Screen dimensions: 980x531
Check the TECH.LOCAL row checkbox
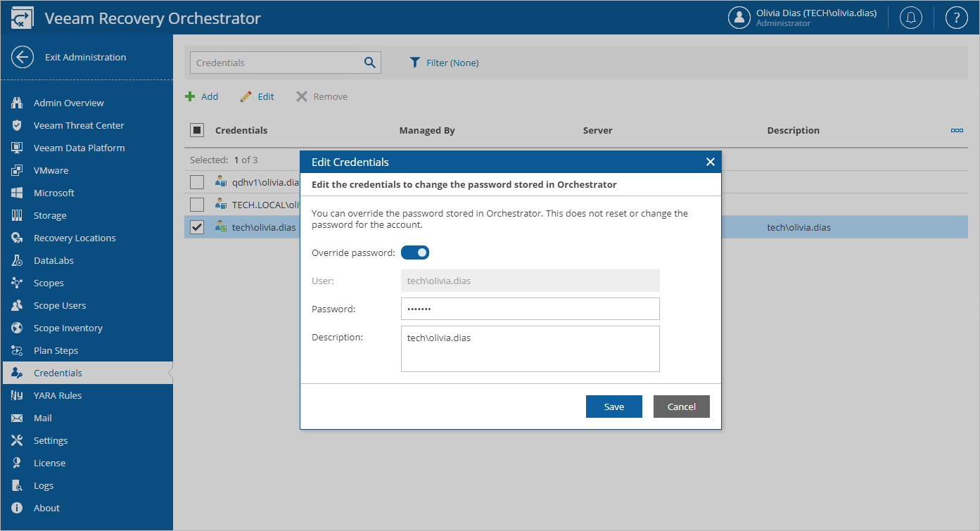[197, 205]
